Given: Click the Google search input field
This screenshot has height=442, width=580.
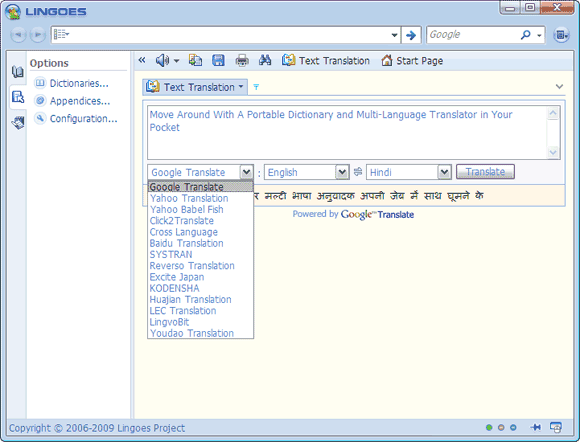Looking at the screenshot, I should coord(472,35).
